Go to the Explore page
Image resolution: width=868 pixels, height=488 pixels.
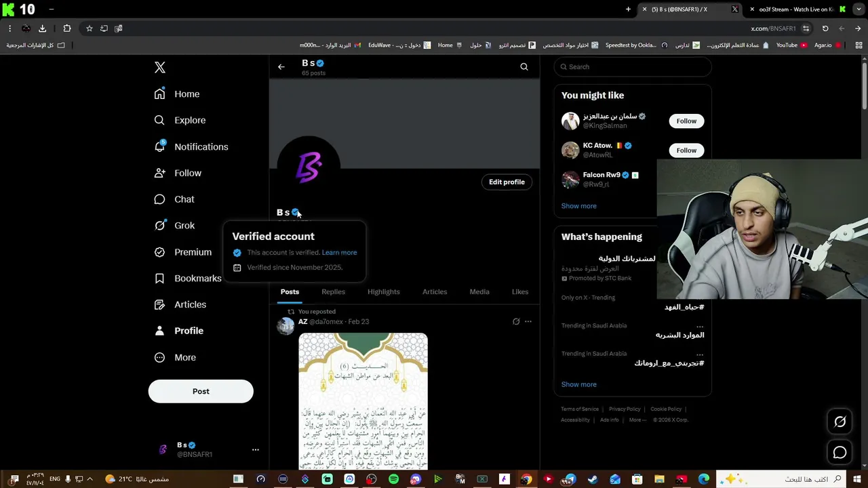[180, 121]
